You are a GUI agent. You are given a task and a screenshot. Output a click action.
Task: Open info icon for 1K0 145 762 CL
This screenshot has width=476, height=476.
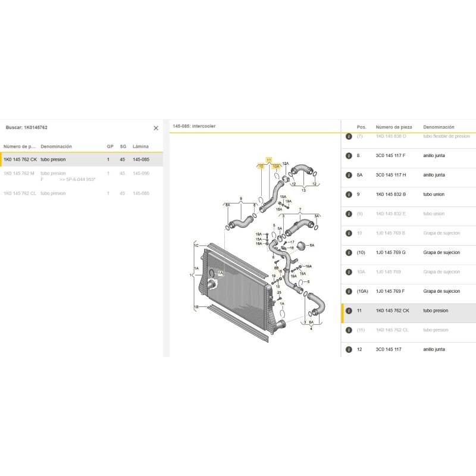pyautogui.click(x=349, y=330)
